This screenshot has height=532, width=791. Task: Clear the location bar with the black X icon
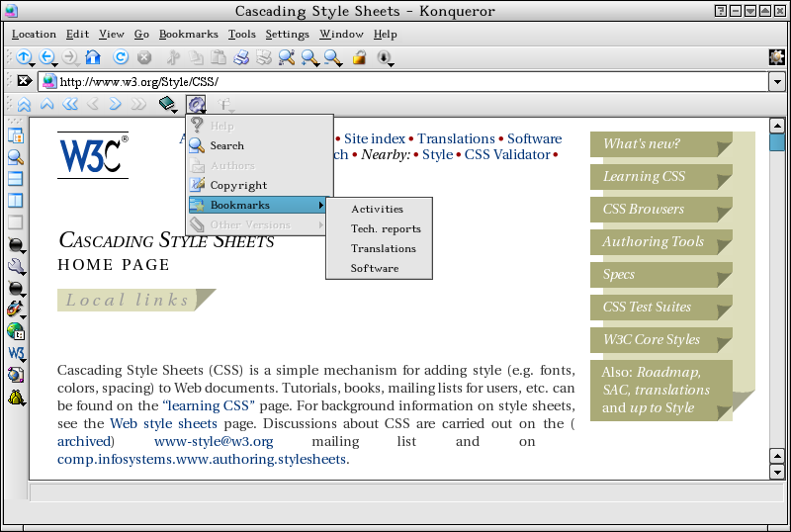25,81
